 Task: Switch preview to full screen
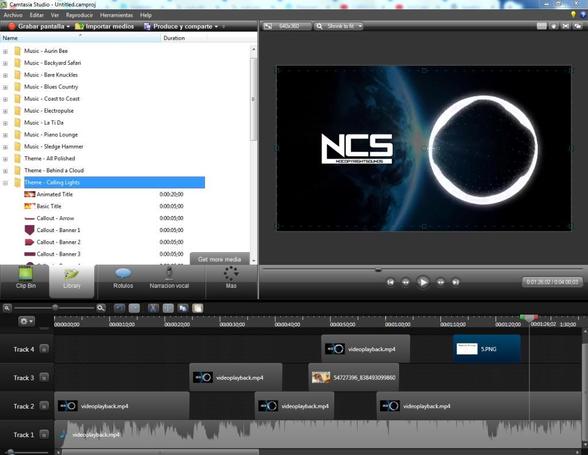566,26
